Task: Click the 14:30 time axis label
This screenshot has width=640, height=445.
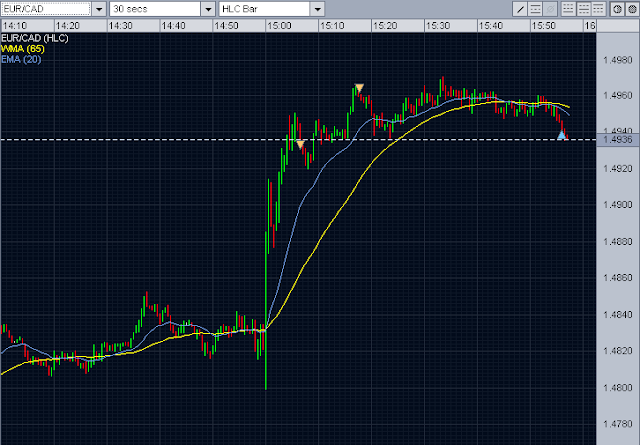Action: pyautogui.click(x=120, y=26)
